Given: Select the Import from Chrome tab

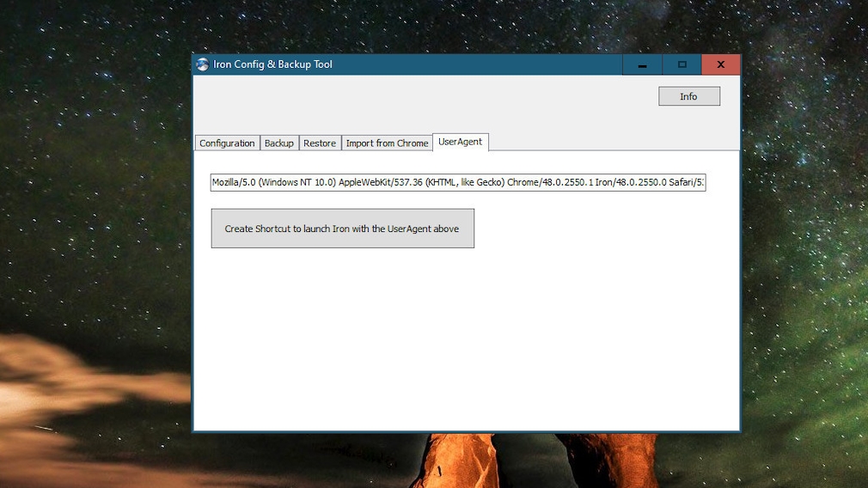Looking at the screenshot, I should click(x=387, y=143).
